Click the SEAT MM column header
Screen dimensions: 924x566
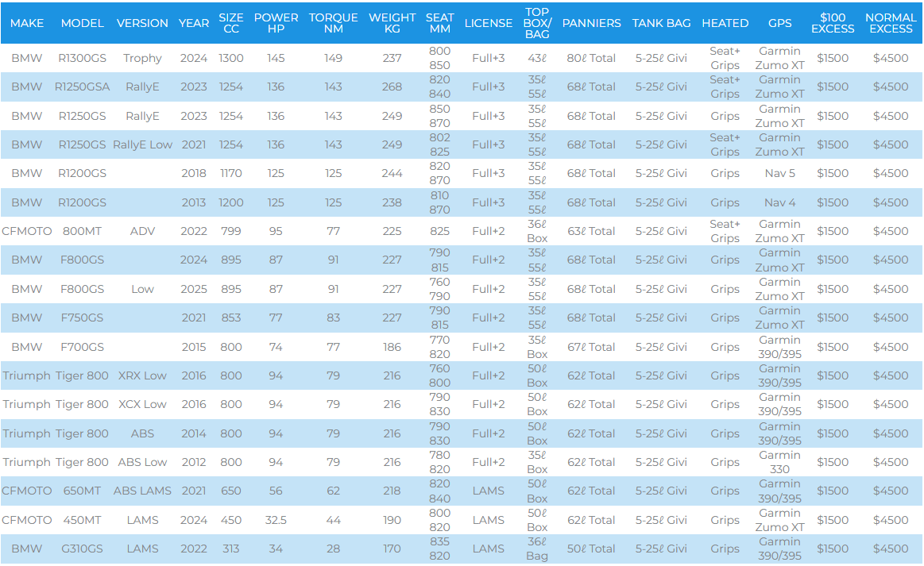[x=439, y=23]
